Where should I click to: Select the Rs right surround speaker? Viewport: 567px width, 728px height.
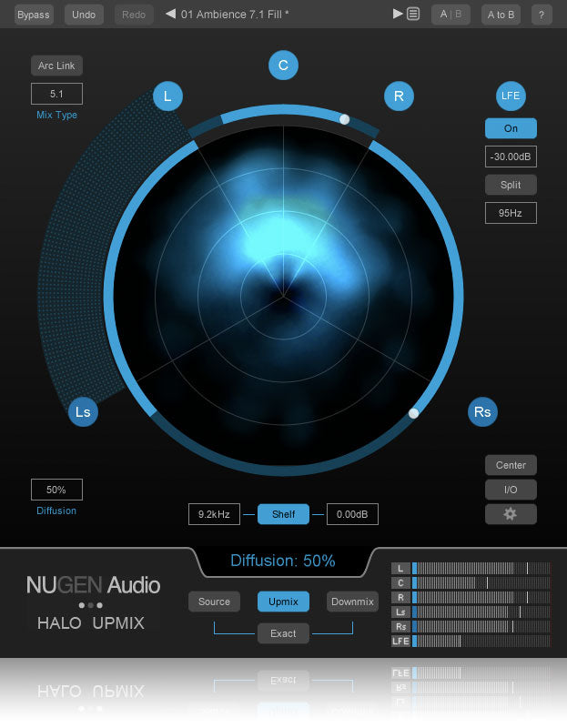pyautogui.click(x=482, y=412)
